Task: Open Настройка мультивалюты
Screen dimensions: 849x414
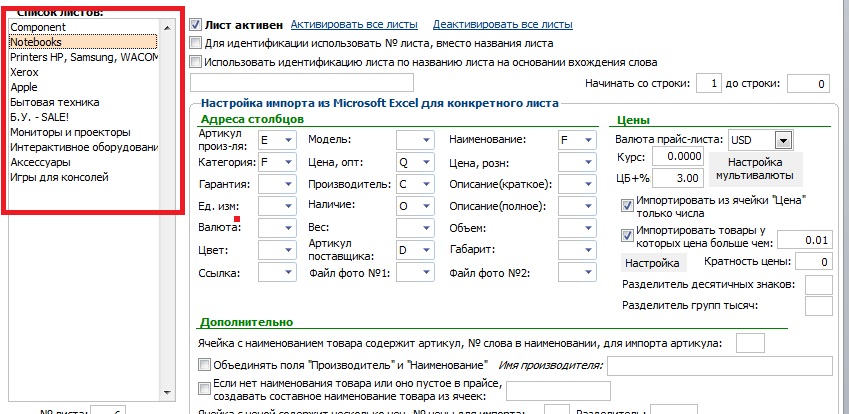Action: (755, 169)
